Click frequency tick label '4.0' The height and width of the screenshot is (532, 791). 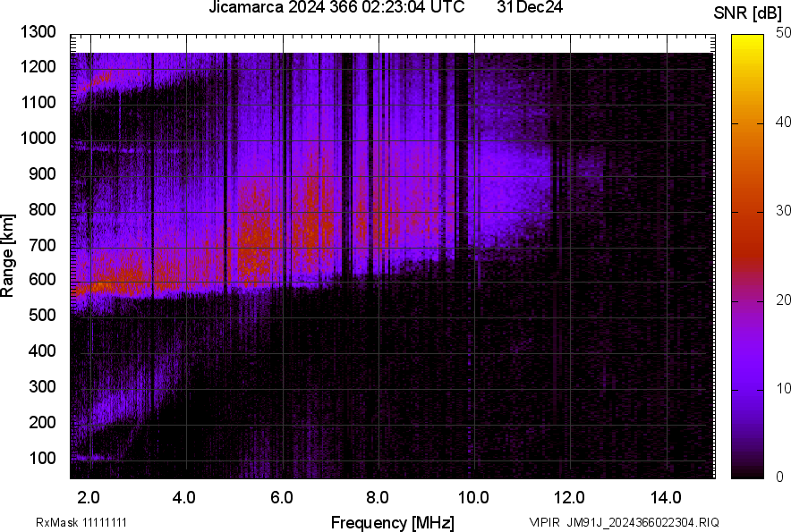pyautogui.click(x=184, y=498)
